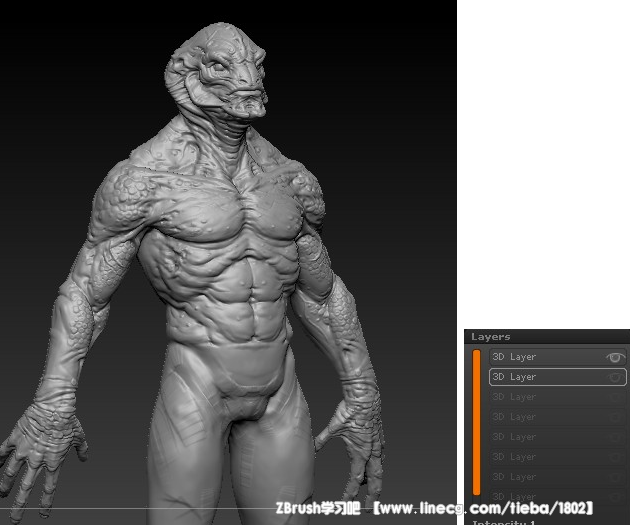630x525 pixels.
Task: Click the orange Layers panel scrollbar
Action: point(477,422)
